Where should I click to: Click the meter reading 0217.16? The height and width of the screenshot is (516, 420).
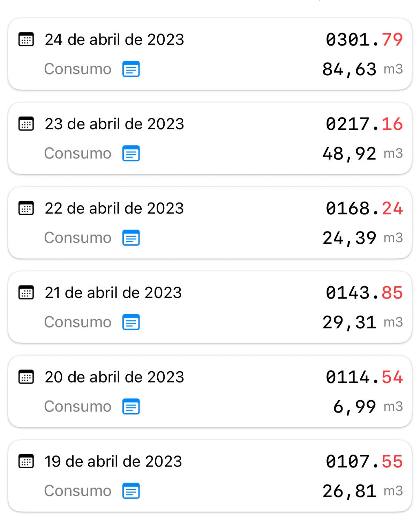pyautogui.click(x=364, y=124)
